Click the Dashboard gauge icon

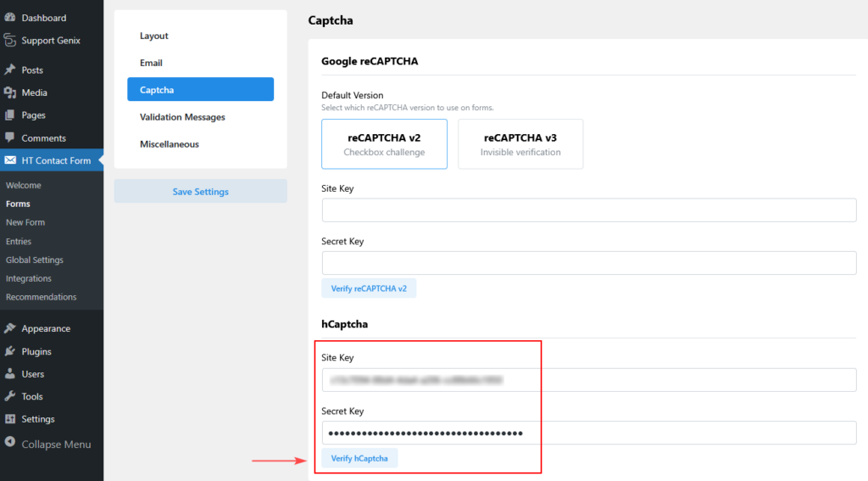(10, 18)
